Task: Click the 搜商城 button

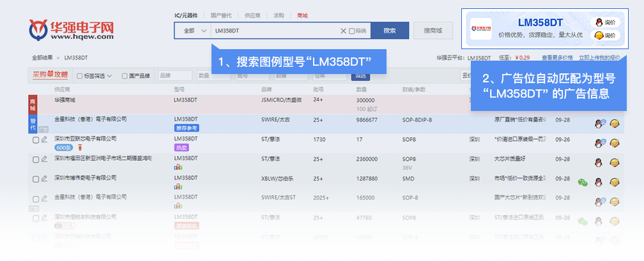Action: coord(433,31)
